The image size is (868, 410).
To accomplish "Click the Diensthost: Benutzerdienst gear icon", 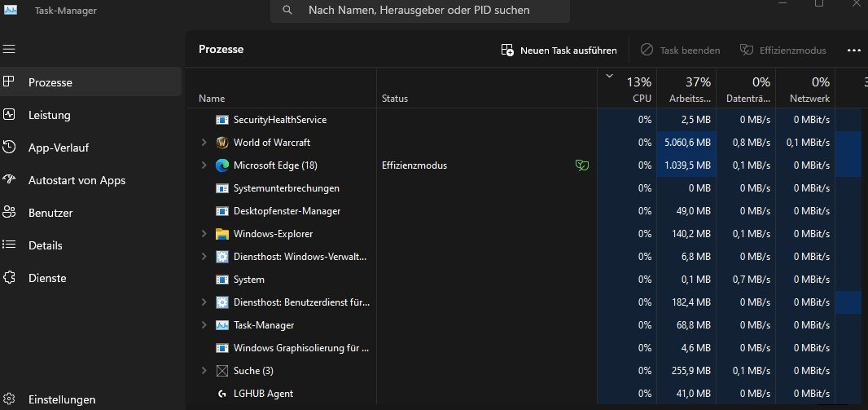I will (222, 302).
